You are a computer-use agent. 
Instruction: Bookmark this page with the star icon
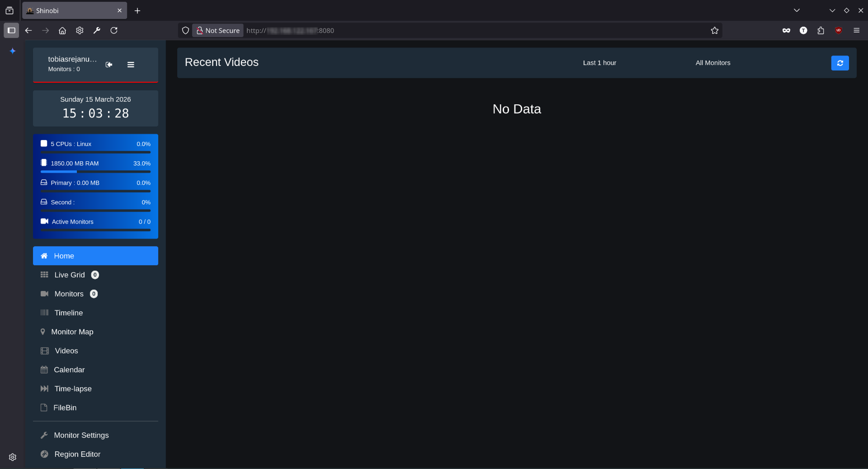[x=714, y=31]
